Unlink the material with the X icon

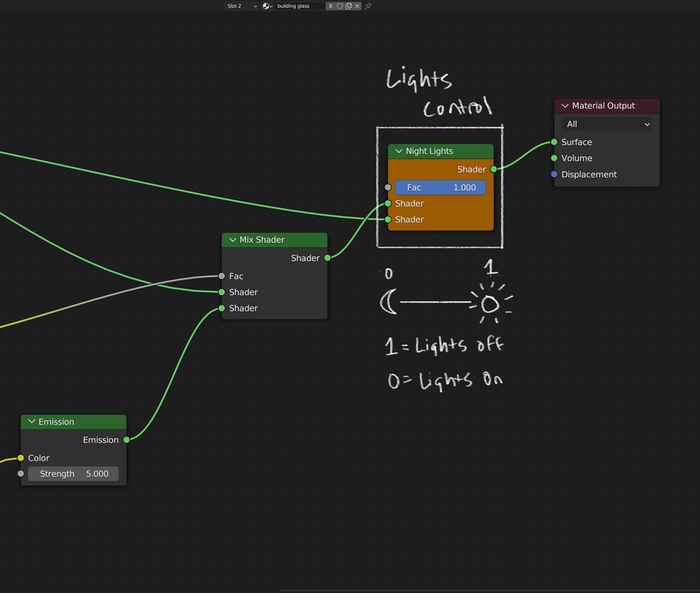[357, 6]
